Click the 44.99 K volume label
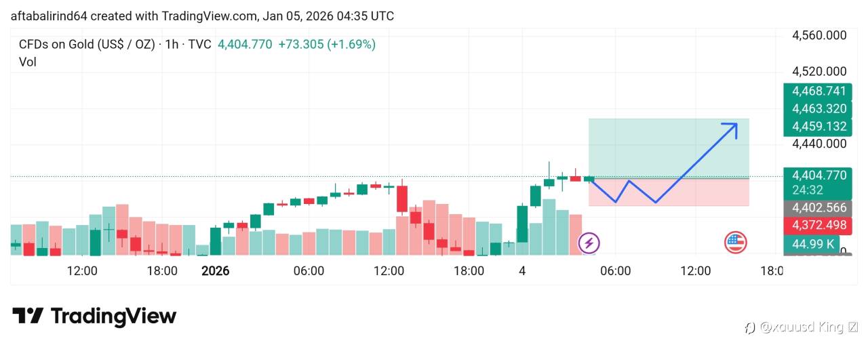 (810, 244)
